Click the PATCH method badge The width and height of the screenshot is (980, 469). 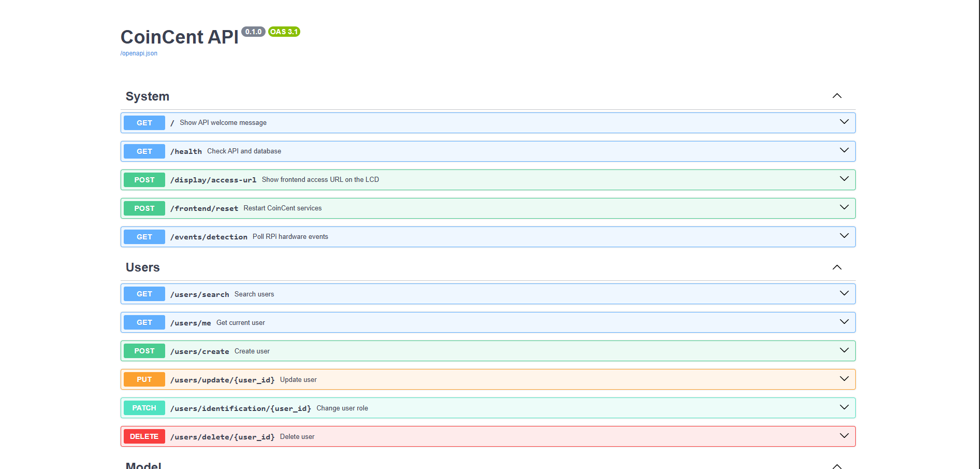[x=144, y=408]
